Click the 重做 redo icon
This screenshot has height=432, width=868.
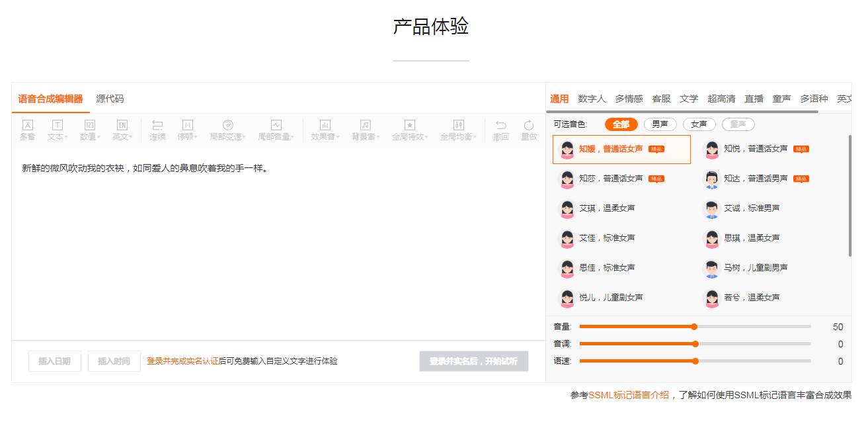pos(529,125)
